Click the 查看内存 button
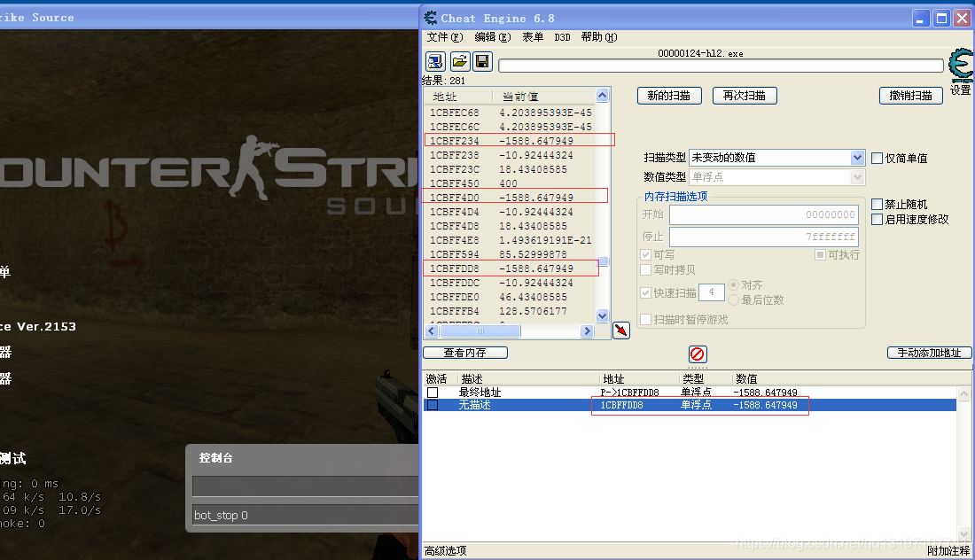 [x=465, y=353]
